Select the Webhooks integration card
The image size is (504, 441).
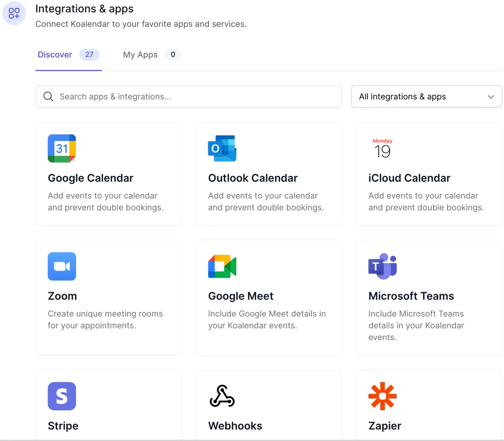(268, 404)
